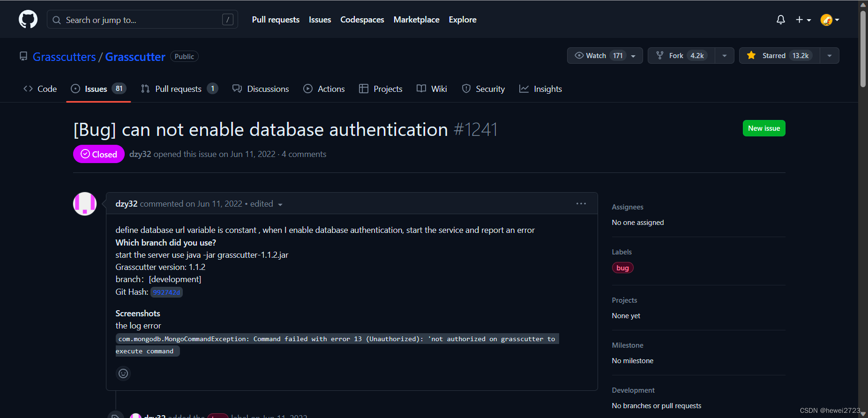Click the star count 13.2k
This screenshot has width=868, height=418.
point(801,56)
